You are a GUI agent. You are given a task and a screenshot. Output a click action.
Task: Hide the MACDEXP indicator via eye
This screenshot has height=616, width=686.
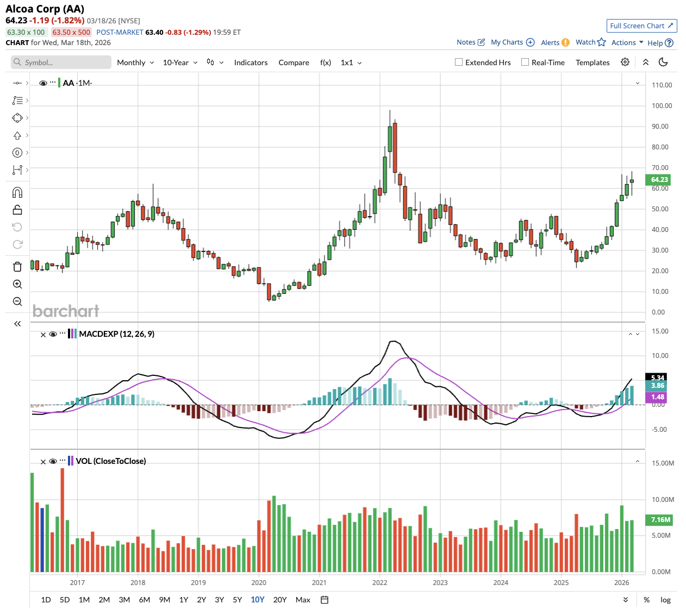click(53, 334)
